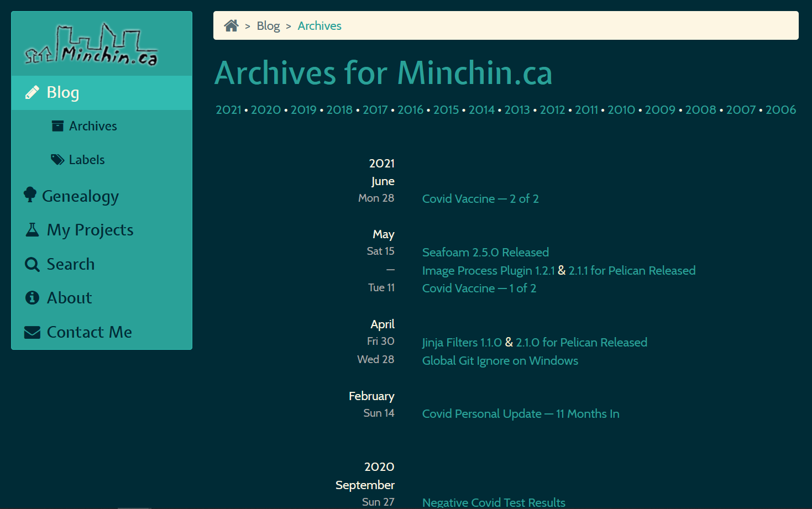This screenshot has height=509, width=812.
Task: Open post Seafoam 2.5.0 Released
Action: [485, 252]
